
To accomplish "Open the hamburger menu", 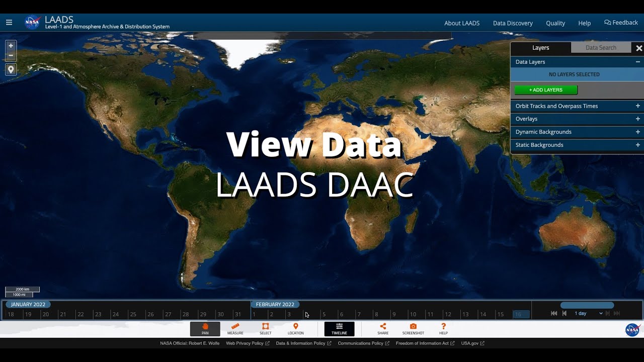I will [9, 23].
